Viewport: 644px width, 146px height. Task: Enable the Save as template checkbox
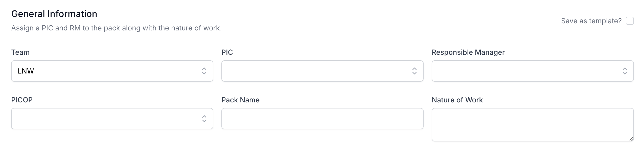point(630,21)
